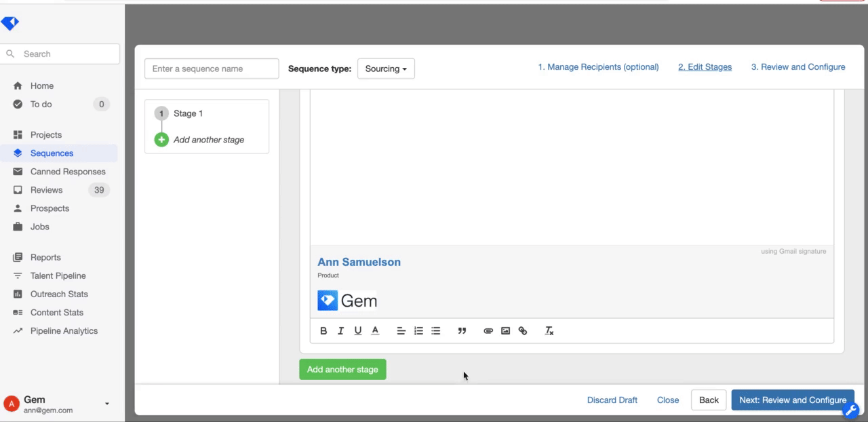Insert a bulleted list
868x422 pixels.
(x=436, y=331)
